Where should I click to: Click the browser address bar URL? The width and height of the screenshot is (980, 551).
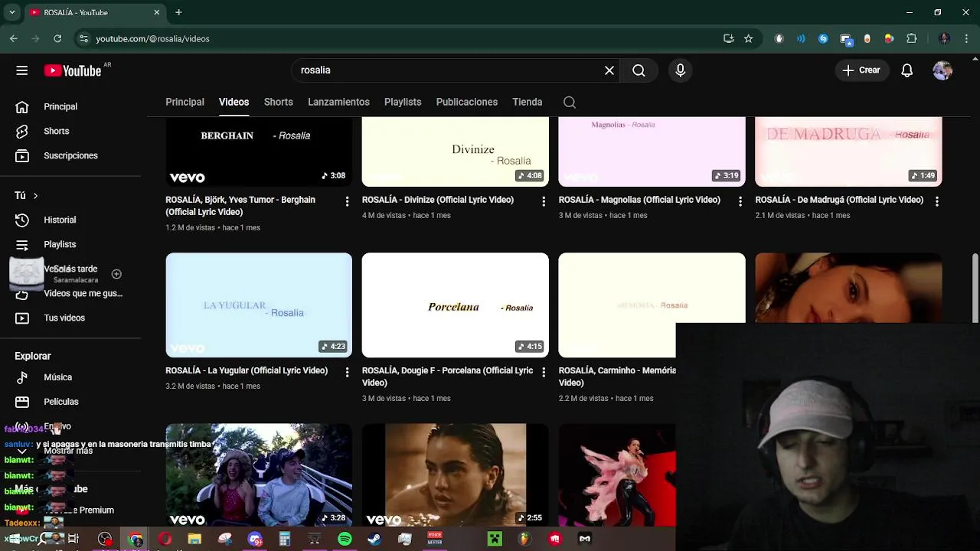click(152, 38)
